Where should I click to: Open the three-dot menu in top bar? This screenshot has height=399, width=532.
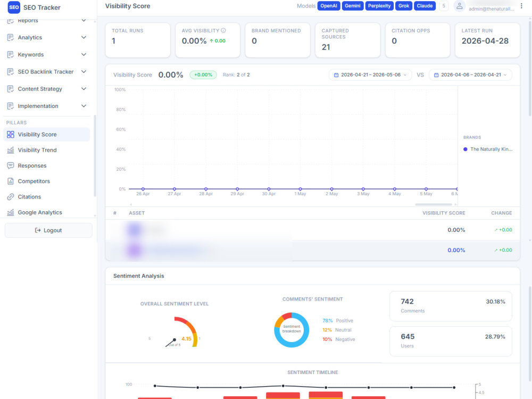tap(521, 6)
